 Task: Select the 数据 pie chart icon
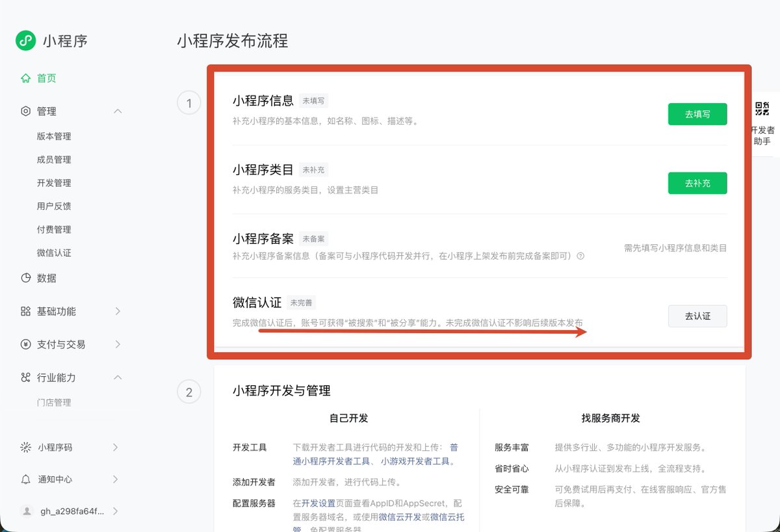click(x=25, y=277)
